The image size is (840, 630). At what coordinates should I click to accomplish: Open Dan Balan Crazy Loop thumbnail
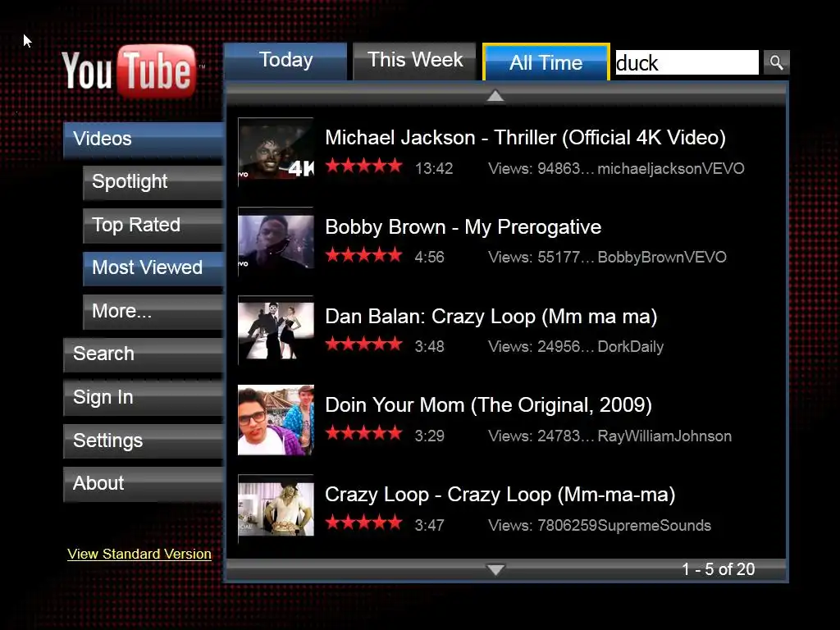tap(276, 331)
